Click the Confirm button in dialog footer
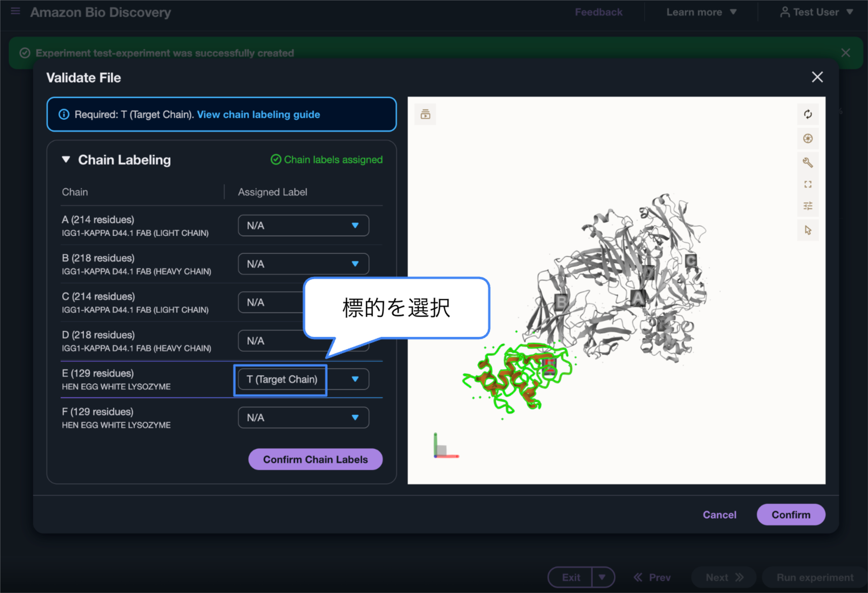Viewport: 868px width, 593px height. click(x=791, y=515)
